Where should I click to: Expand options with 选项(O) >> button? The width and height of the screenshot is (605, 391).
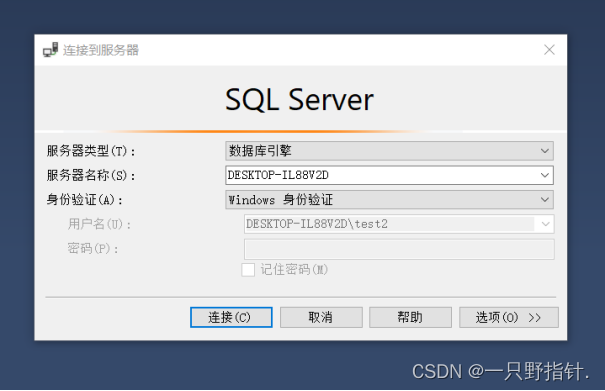click(x=509, y=317)
